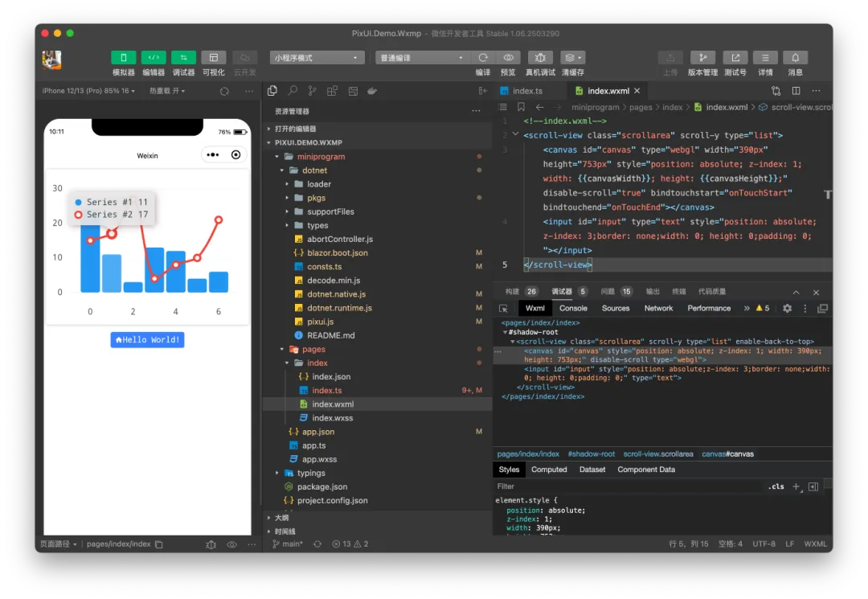Open source control branch icon in sidebar
Image resolution: width=868 pixels, height=599 pixels.
(312, 91)
